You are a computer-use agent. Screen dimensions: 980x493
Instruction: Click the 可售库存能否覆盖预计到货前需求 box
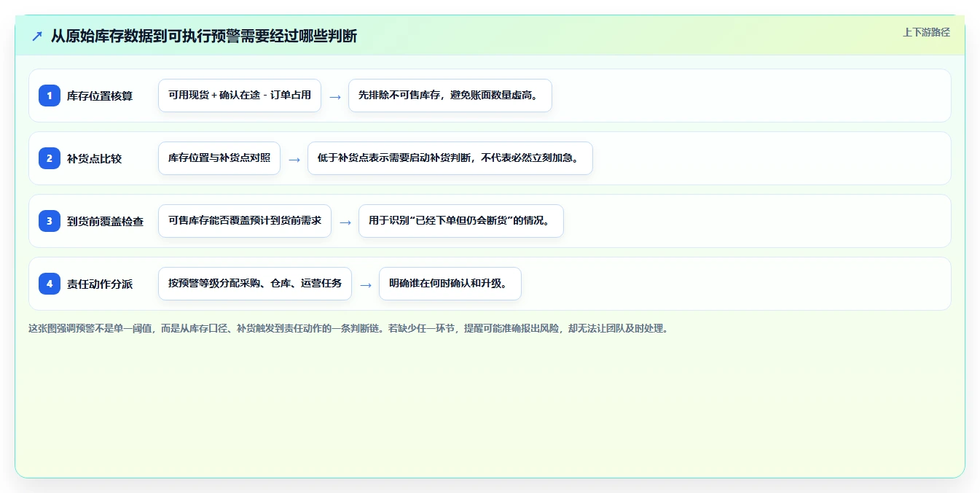(x=245, y=221)
